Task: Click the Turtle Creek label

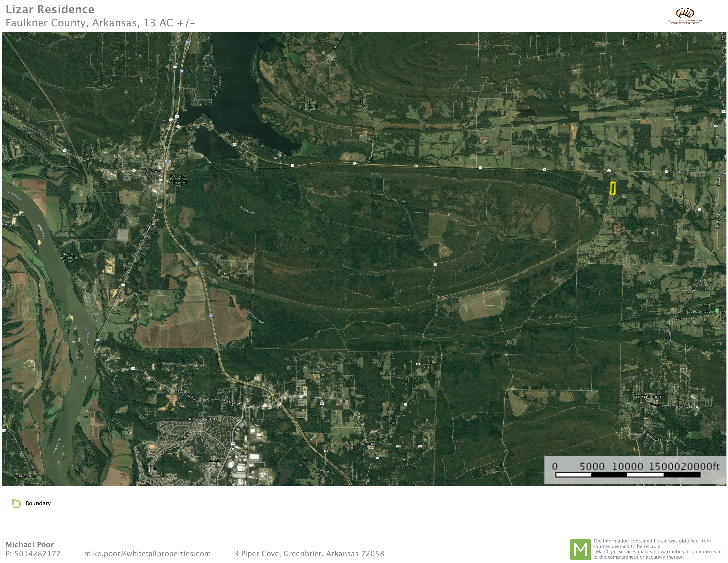Action: (650, 397)
